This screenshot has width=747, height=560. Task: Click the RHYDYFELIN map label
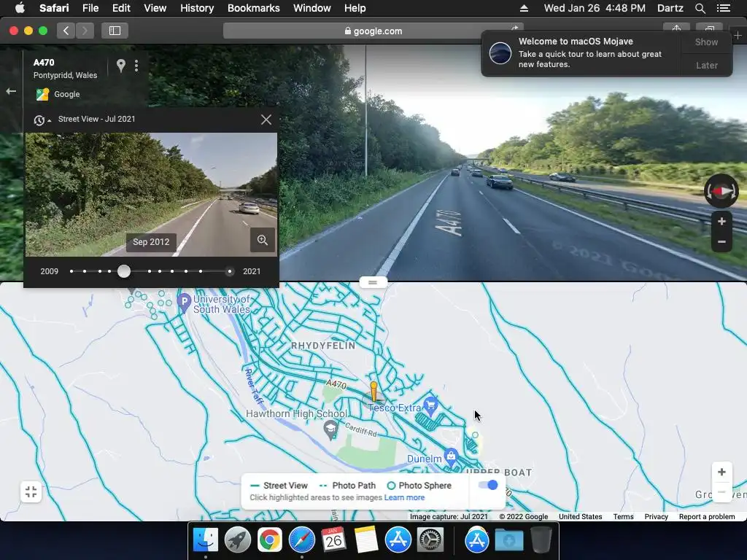coord(323,346)
